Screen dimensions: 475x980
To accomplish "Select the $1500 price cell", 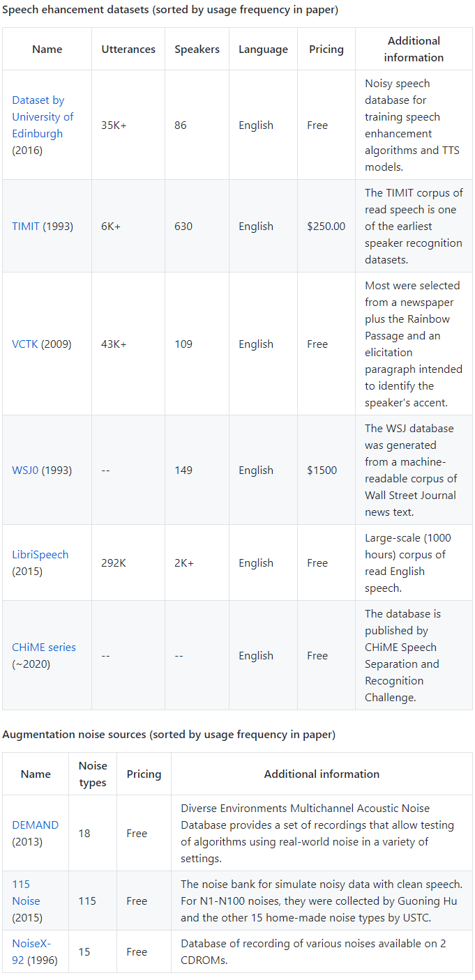I will tap(322, 470).
